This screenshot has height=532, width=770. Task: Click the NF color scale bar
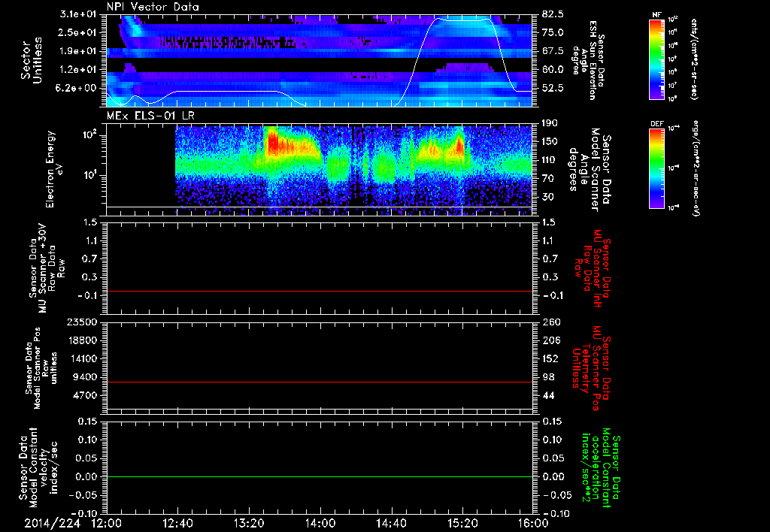656,59
